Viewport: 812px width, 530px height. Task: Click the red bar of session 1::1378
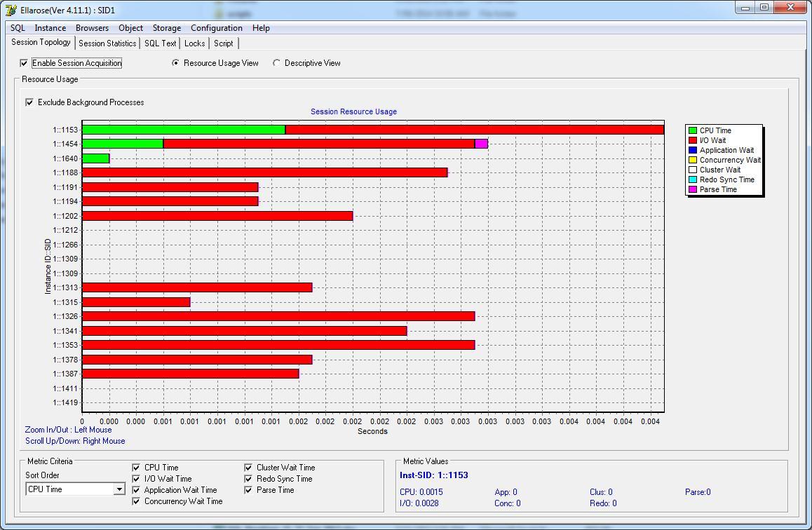click(197, 359)
